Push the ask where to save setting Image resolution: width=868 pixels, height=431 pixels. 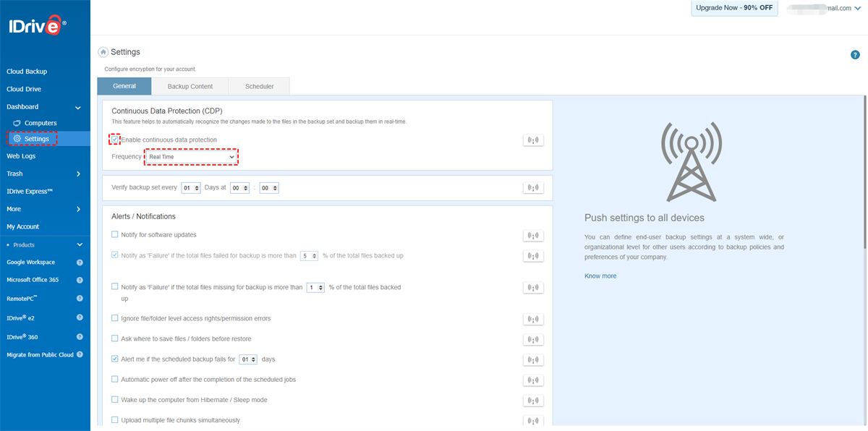click(533, 340)
